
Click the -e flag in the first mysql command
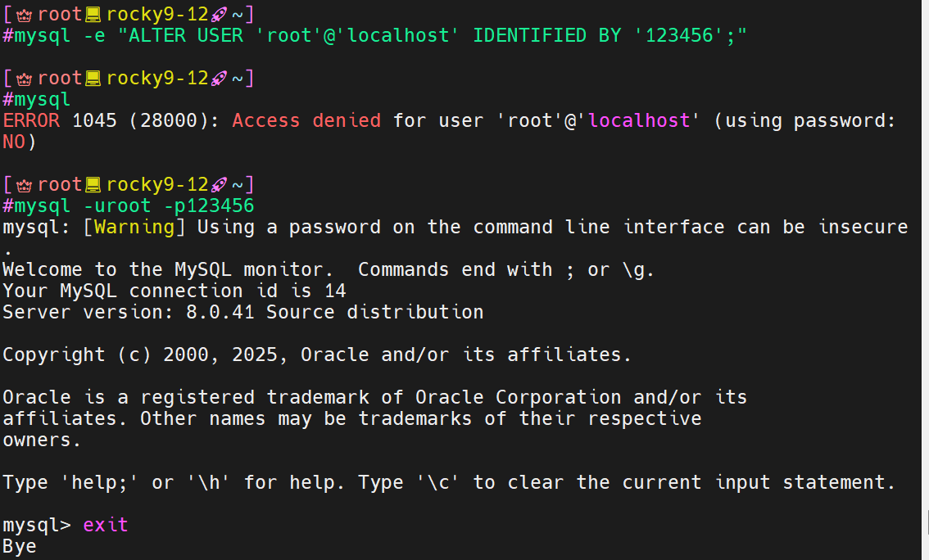coord(94,35)
